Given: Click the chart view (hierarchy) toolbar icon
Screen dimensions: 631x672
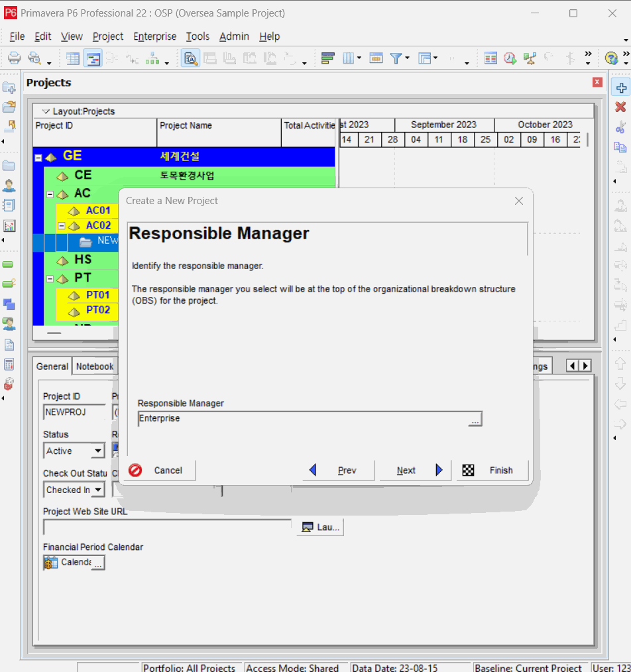Looking at the screenshot, I should (152, 58).
